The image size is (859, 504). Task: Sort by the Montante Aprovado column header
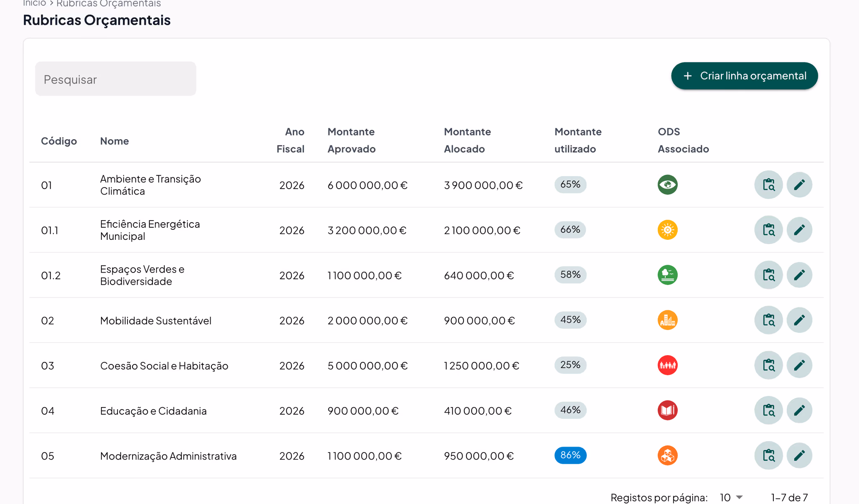coord(351,140)
